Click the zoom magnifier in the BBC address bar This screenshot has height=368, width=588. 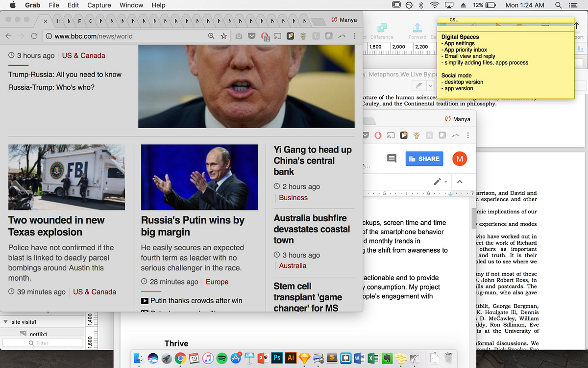[x=211, y=36]
